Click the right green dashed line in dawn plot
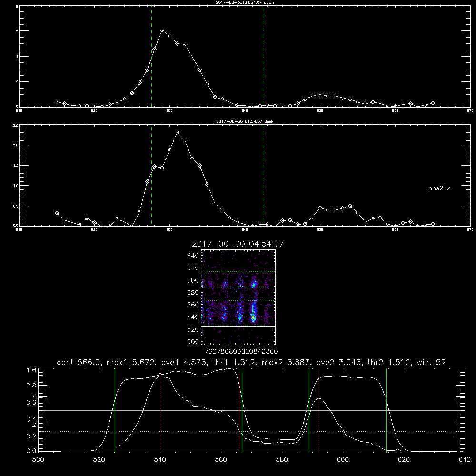This screenshot has width=476, height=476. tap(263, 56)
